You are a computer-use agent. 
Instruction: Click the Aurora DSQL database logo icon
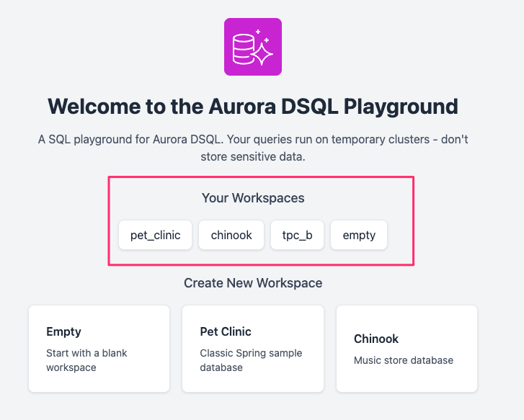click(253, 47)
